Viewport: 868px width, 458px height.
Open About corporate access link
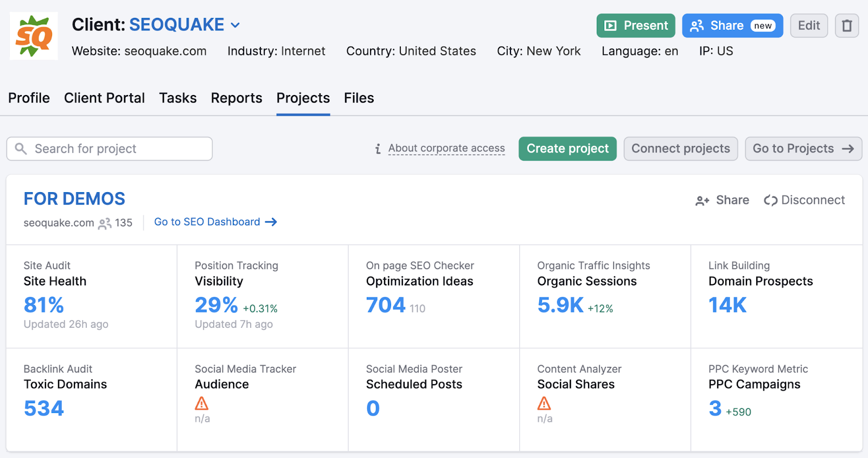click(x=446, y=148)
